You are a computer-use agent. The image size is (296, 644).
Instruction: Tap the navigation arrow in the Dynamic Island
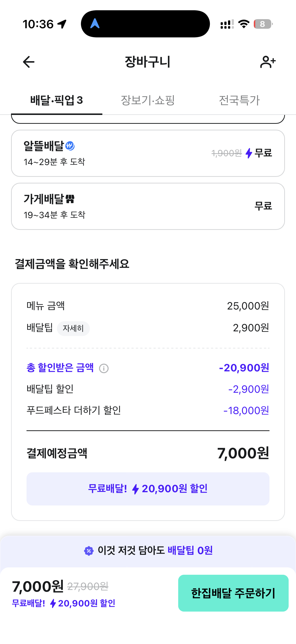(x=95, y=24)
